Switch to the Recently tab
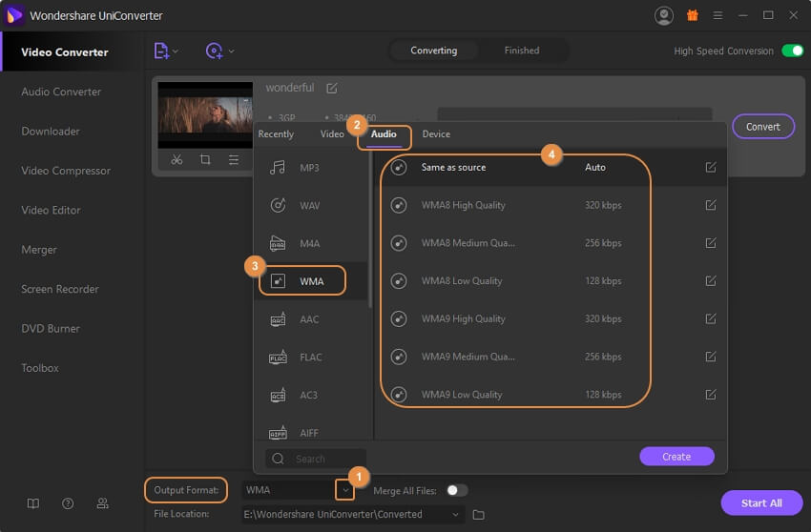Screen dimensions: 811x532 [276, 133]
